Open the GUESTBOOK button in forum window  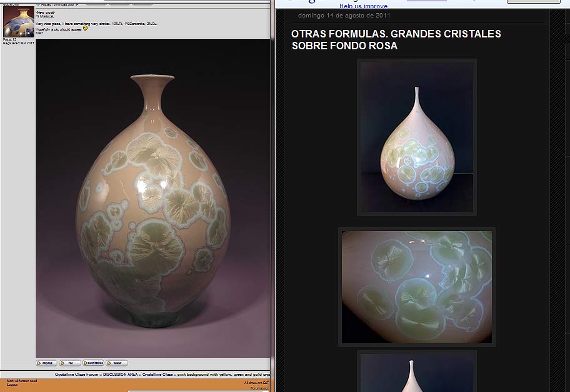[x=93, y=363]
